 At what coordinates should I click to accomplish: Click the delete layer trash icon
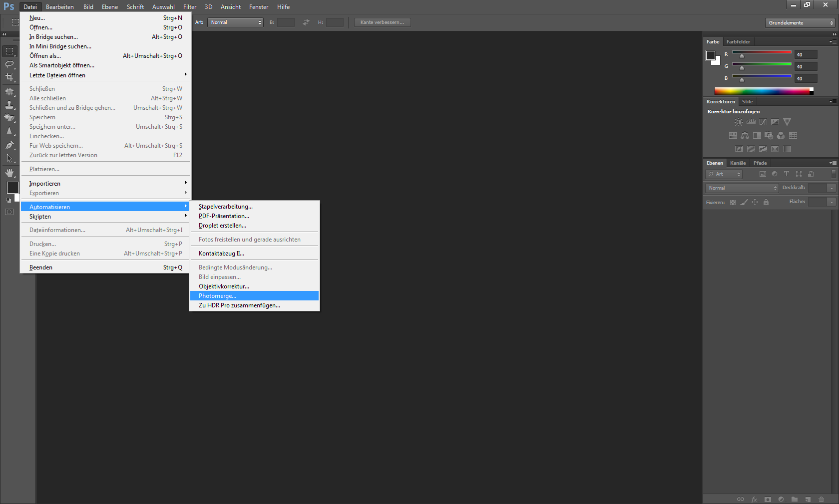coord(822,500)
